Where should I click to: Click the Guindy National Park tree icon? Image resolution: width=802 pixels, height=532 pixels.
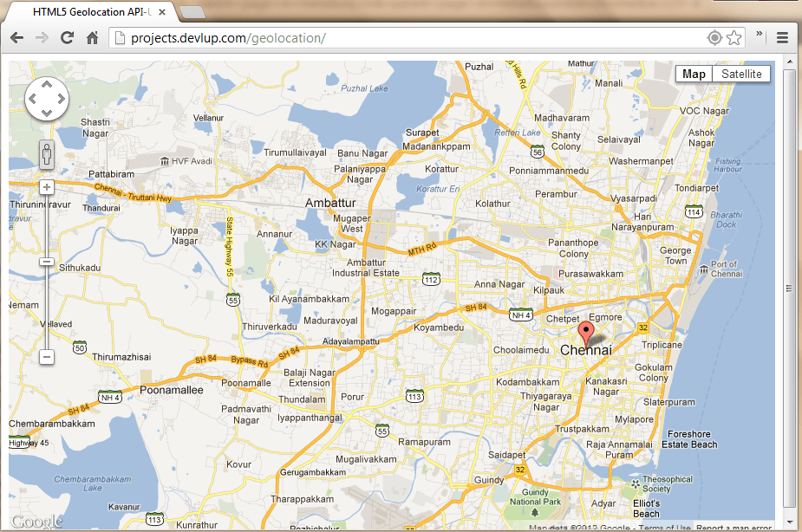[535, 512]
